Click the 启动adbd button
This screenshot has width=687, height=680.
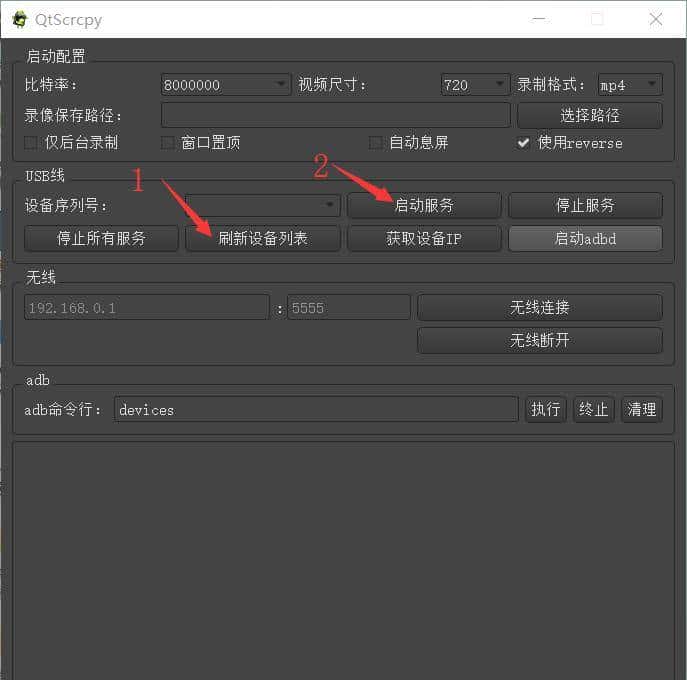pyautogui.click(x=585, y=238)
